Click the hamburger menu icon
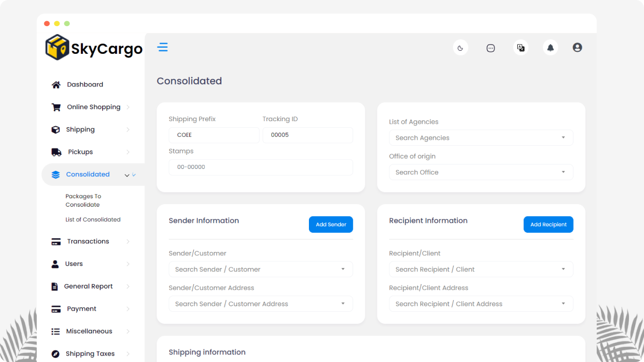 pyautogui.click(x=163, y=47)
